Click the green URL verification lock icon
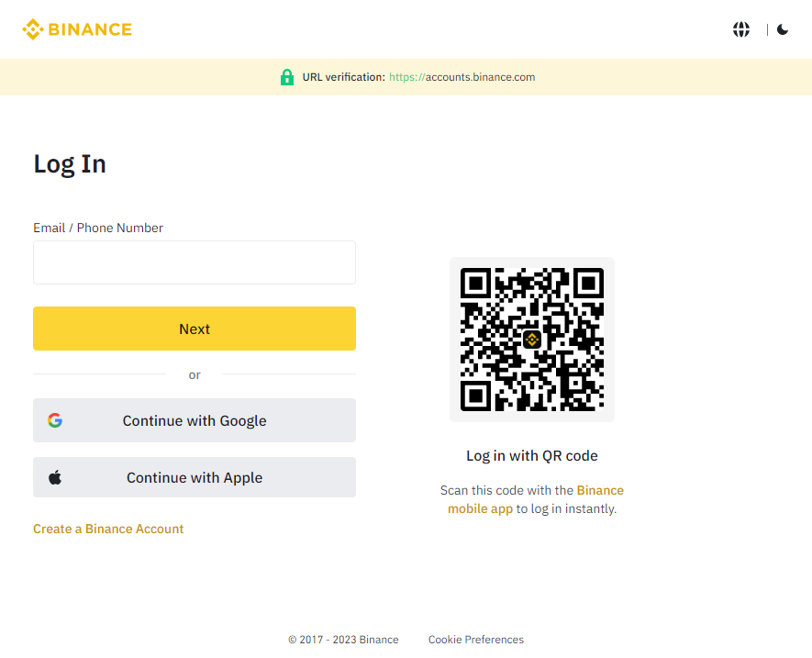 coord(287,76)
